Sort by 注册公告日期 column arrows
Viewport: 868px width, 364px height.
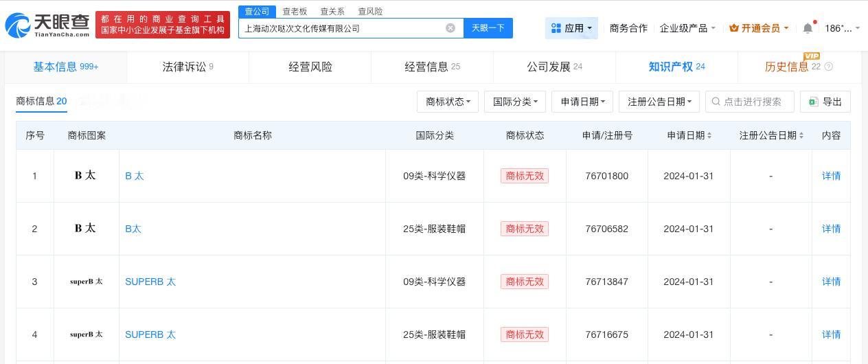pos(801,135)
